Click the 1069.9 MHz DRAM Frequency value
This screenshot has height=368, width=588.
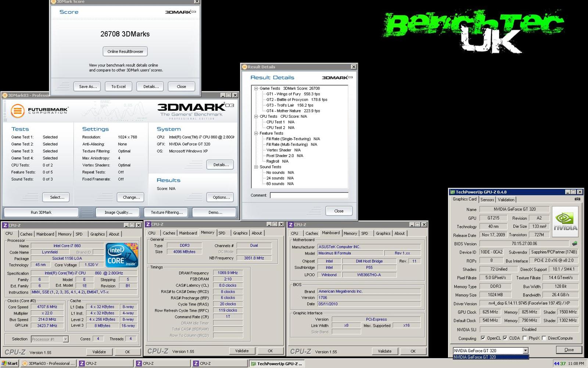[228, 273]
